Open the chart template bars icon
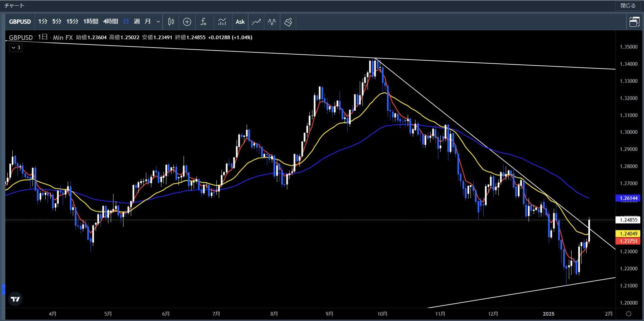Image resolution: width=644 pixels, height=321 pixels. point(222,22)
